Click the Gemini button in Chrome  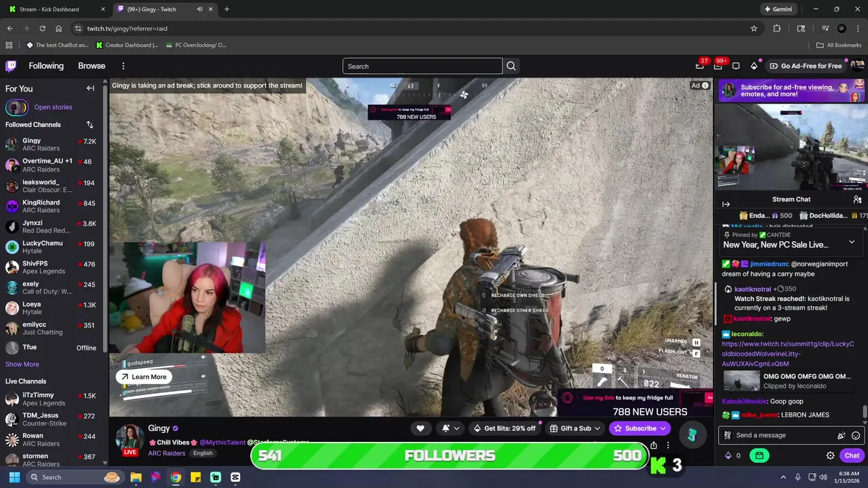(778, 9)
